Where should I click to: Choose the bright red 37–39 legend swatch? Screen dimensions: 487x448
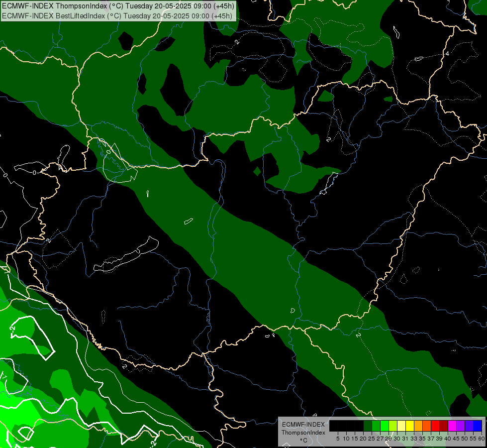click(x=435, y=426)
